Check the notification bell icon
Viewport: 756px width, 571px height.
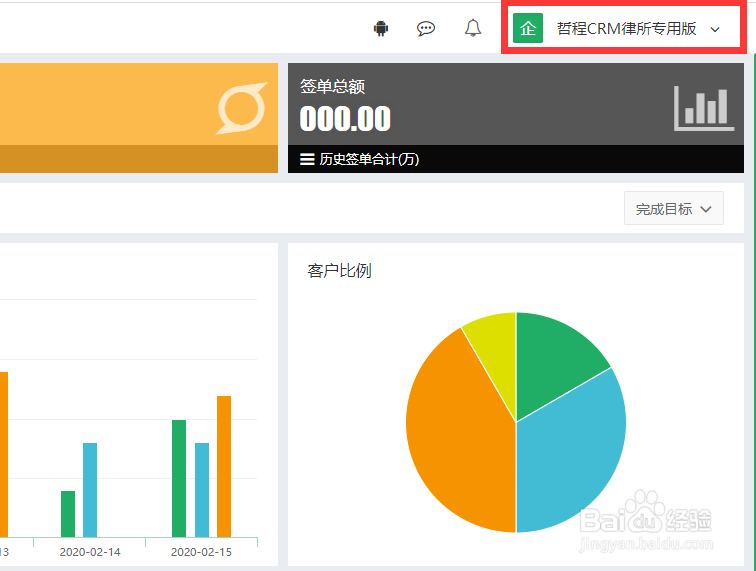472,28
